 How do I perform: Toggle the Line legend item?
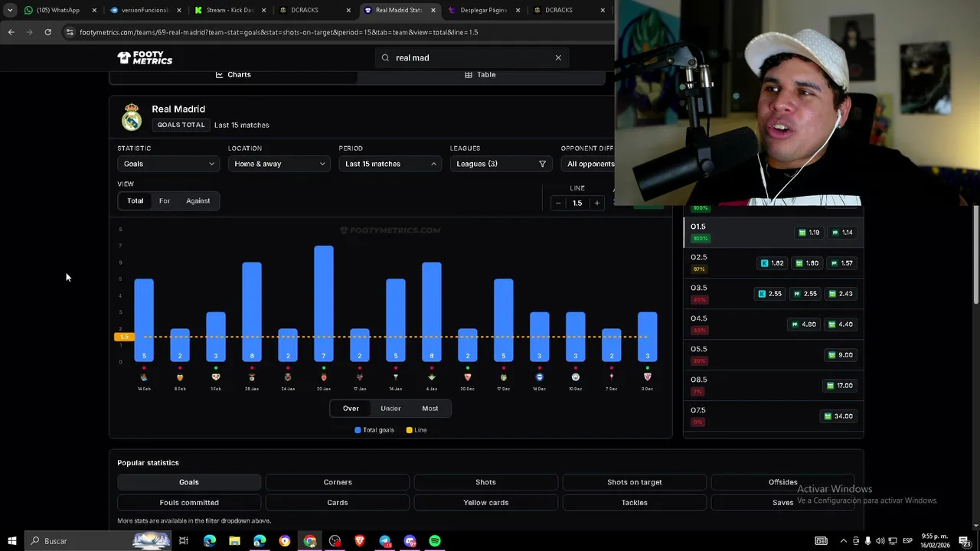pos(416,430)
